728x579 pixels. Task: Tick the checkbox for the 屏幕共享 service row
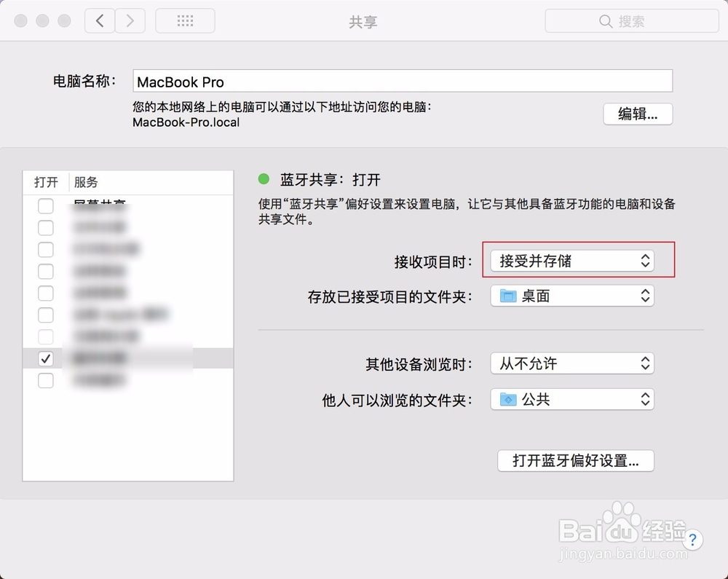(45, 206)
